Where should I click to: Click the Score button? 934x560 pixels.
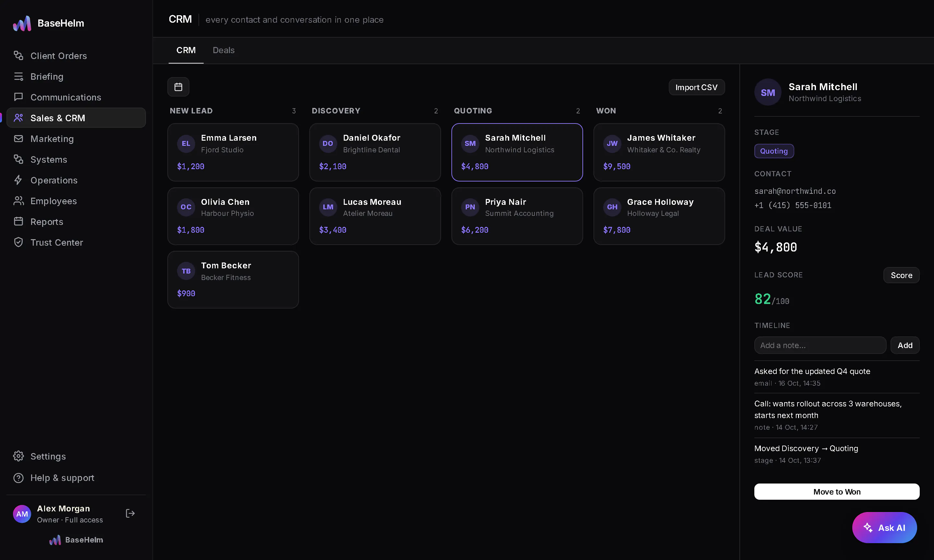point(901,275)
